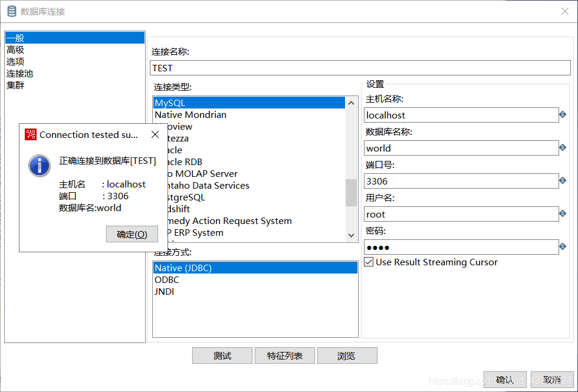Select PostgreSQL connection type
Viewport: 578px width, 392px height.
[256, 197]
